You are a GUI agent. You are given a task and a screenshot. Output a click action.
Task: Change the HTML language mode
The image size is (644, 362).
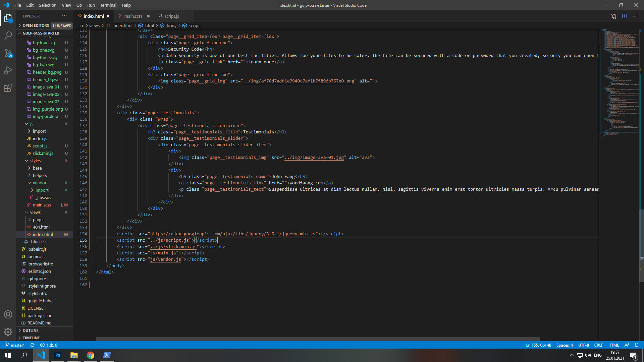point(613,345)
